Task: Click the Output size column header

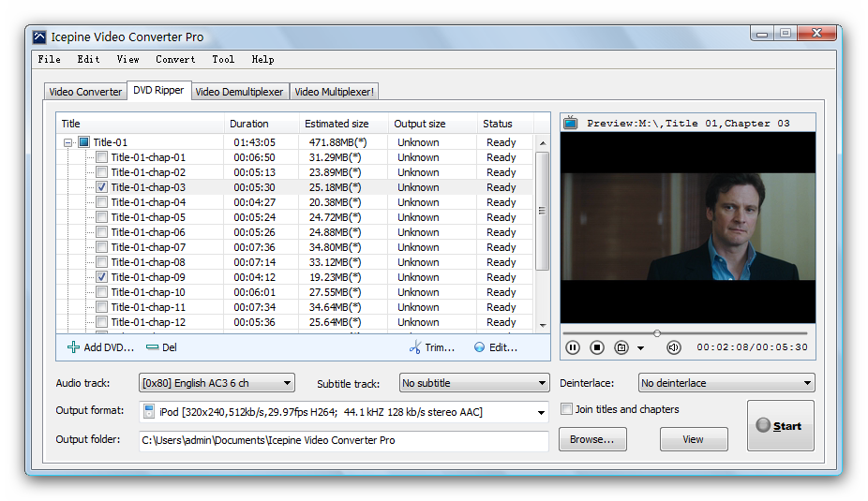Action: click(x=432, y=124)
